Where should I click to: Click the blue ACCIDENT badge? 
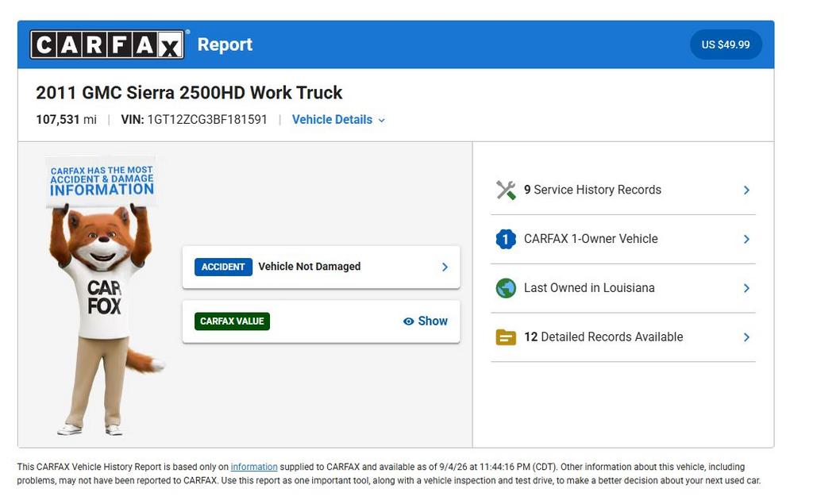tap(223, 267)
